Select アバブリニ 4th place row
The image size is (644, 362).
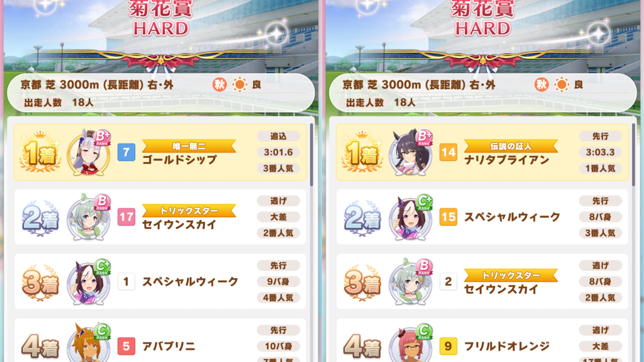point(160,340)
